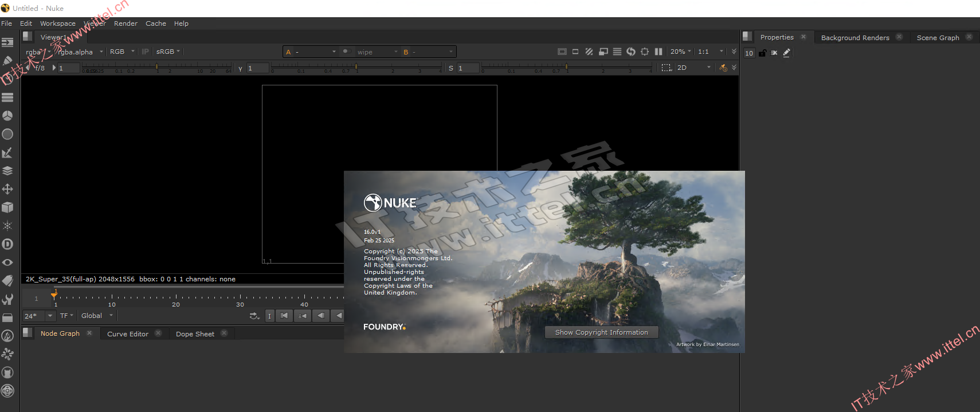The height and width of the screenshot is (412, 980).
Task: Open the Views nodes menu (eye icon)
Action: [x=7, y=262]
